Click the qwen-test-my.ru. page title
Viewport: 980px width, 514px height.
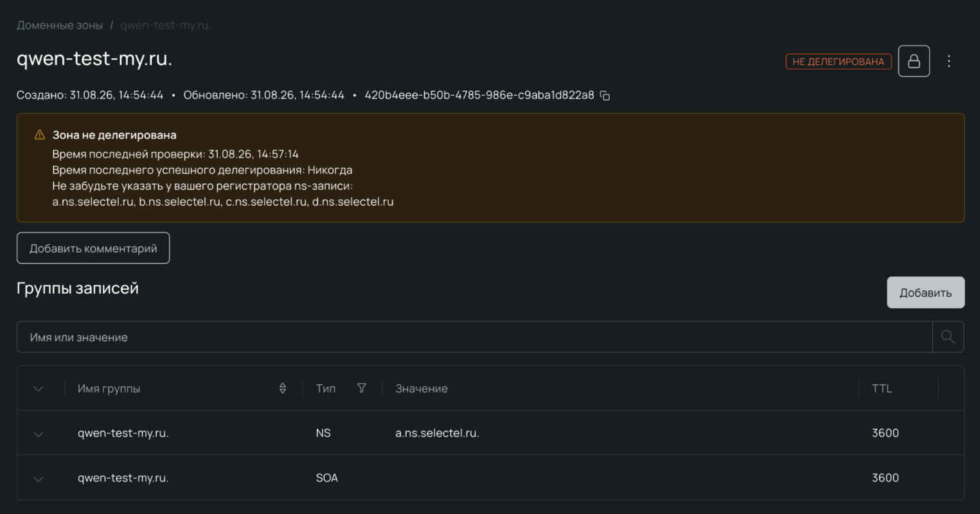pyautogui.click(x=94, y=58)
